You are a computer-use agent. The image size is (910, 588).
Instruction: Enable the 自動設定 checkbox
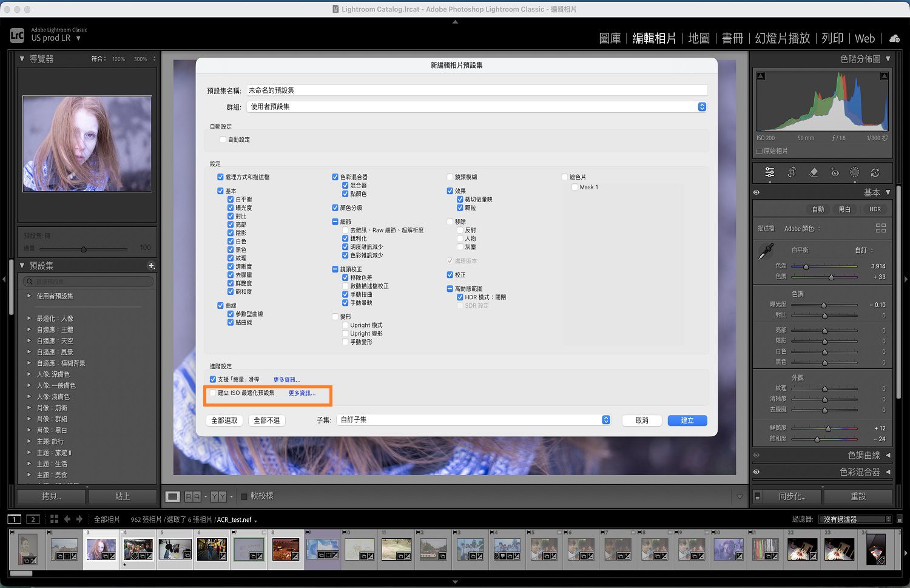(223, 140)
